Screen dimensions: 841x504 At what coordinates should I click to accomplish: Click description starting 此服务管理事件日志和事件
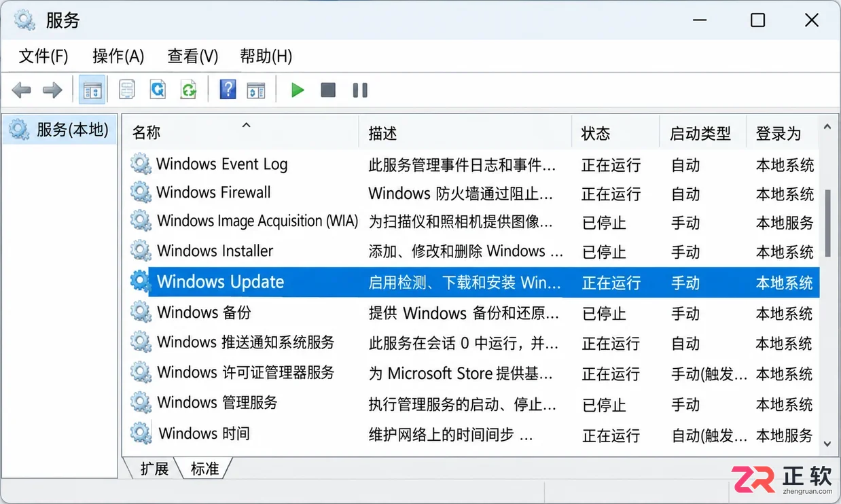(x=462, y=164)
